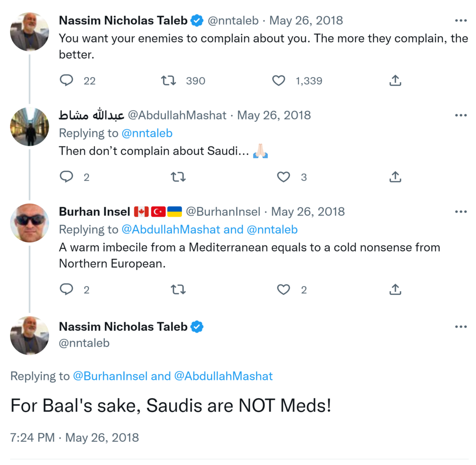Retweet Burhan Insel's Mediterranean tweet
Image resolution: width=476 pixels, height=465 pixels.
click(178, 290)
